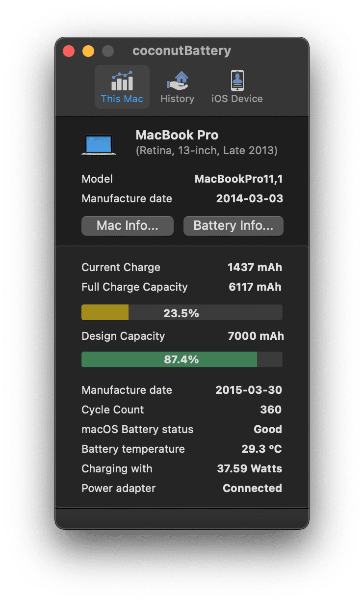Minimize the window with the yellow button
This screenshot has height=602, width=364.
pos(88,51)
